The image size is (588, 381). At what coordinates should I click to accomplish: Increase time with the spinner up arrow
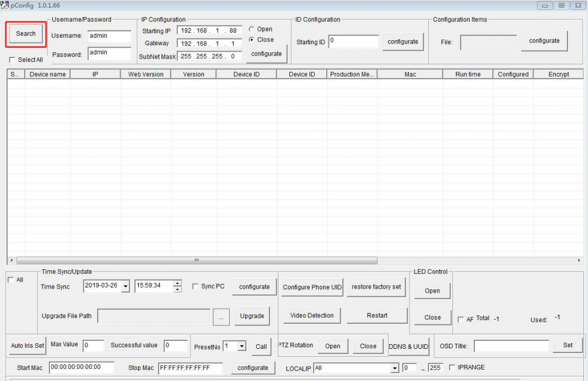click(x=178, y=283)
